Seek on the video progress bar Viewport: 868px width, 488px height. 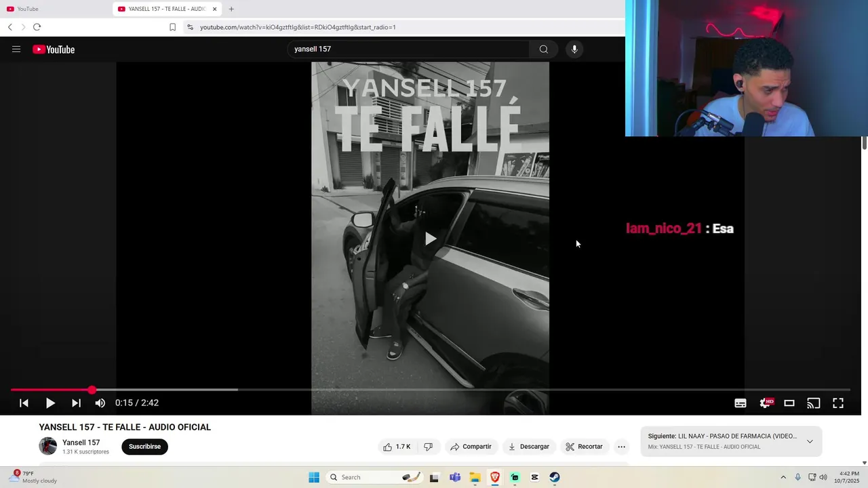click(x=431, y=390)
